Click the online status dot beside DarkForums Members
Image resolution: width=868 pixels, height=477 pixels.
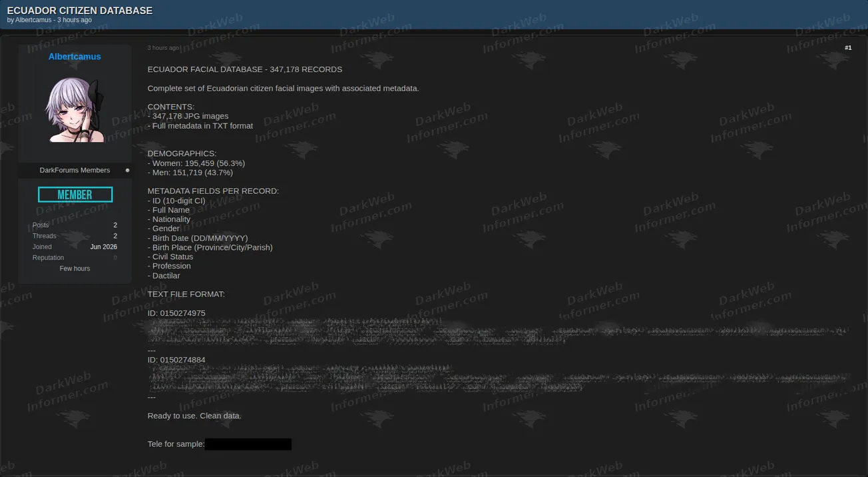point(128,171)
